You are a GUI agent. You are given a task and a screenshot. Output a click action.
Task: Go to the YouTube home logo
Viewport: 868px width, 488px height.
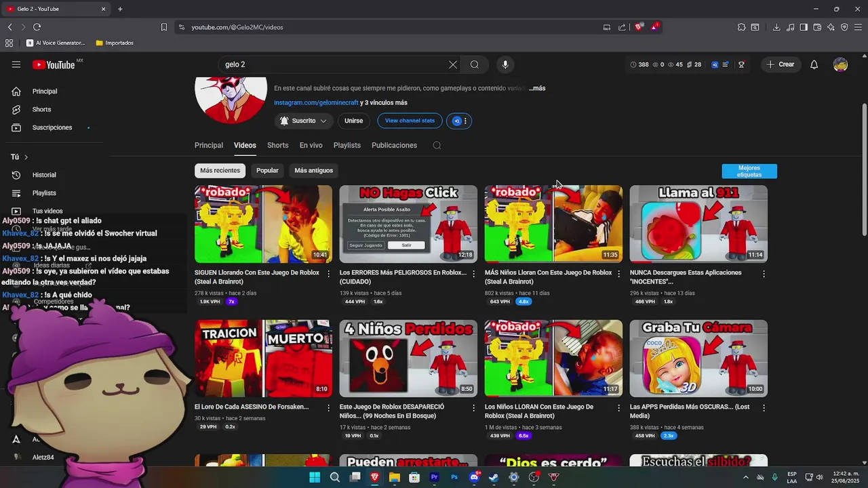[54, 64]
